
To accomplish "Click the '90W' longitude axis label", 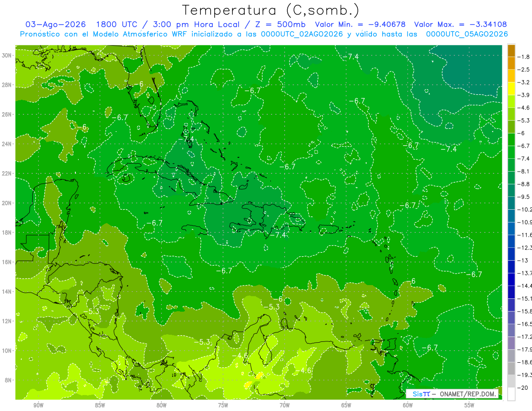I will pos(38,406).
